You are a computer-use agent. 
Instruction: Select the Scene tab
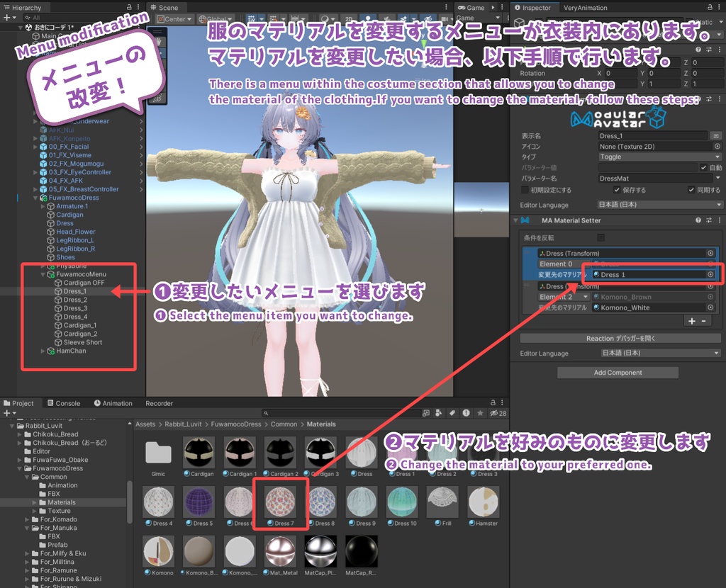(x=164, y=7)
